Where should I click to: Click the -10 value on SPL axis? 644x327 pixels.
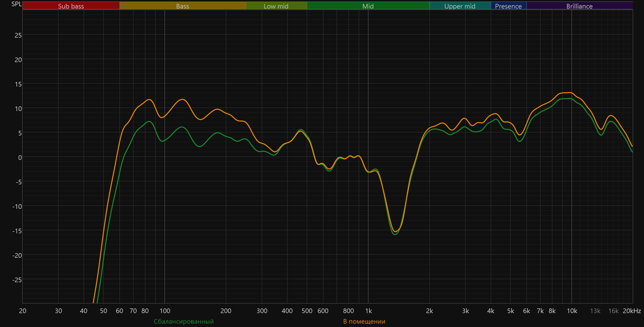click(x=17, y=207)
